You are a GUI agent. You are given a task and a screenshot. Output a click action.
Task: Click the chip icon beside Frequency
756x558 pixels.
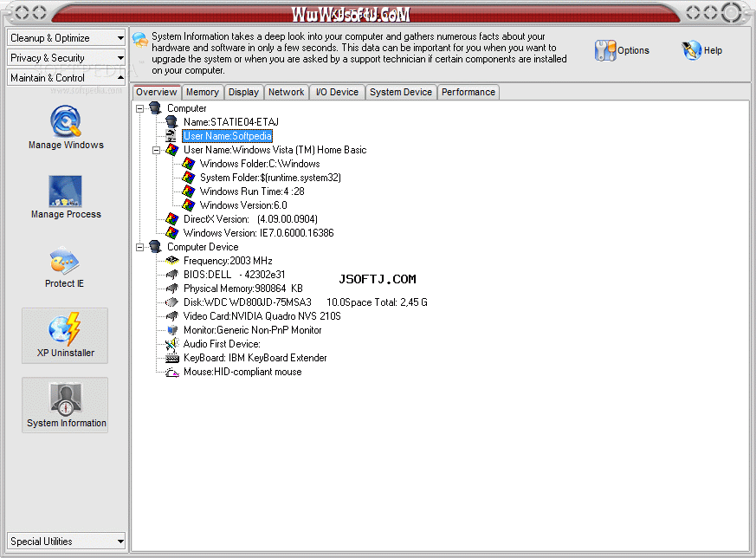(x=171, y=261)
